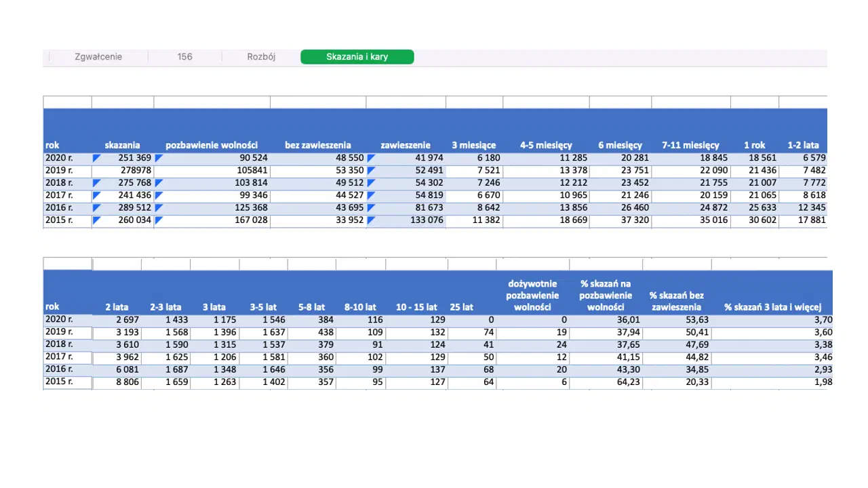
Task: Click the blue flag in the 133 076 cell
Action: coord(371,220)
